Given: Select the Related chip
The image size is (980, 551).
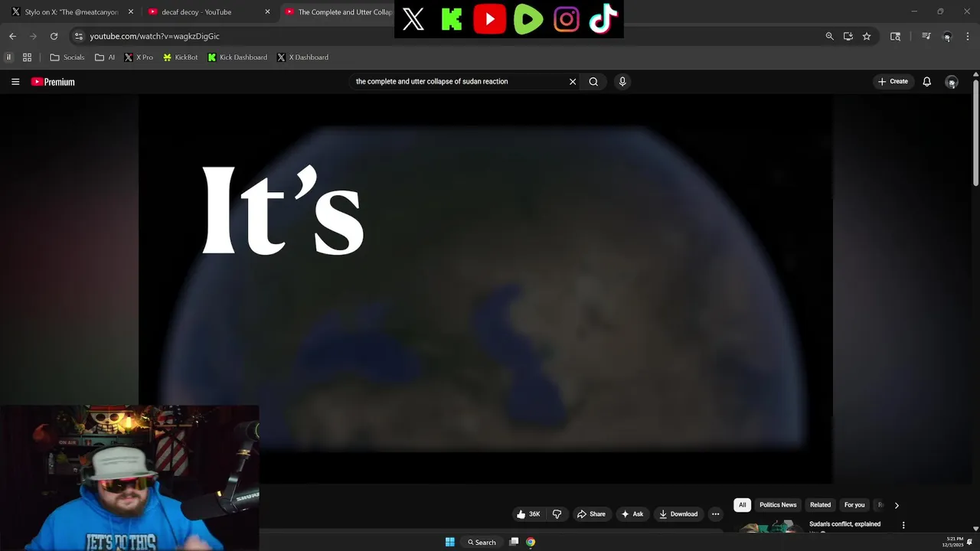Looking at the screenshot, I should (820, 505).
